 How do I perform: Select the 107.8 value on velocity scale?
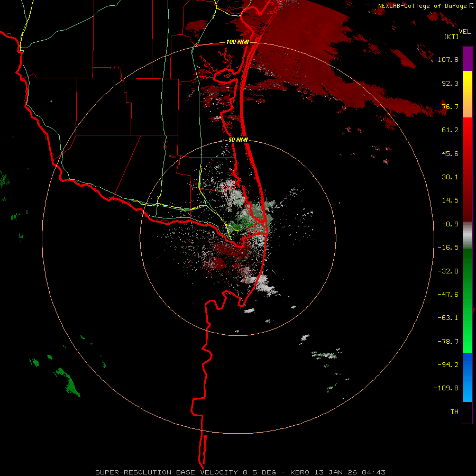point(448,59)
